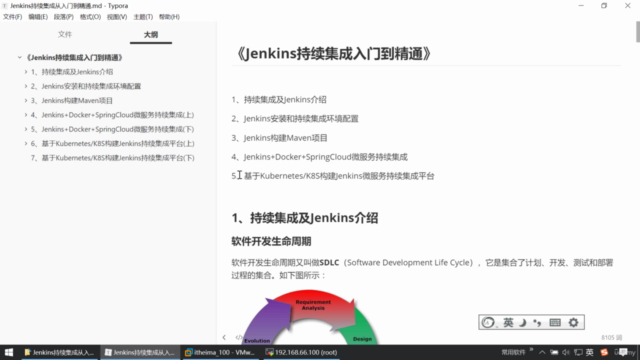640x360 pixels.
Task: Toggle punctuation mode icon on IME toolbar
Action: point(538,322)
